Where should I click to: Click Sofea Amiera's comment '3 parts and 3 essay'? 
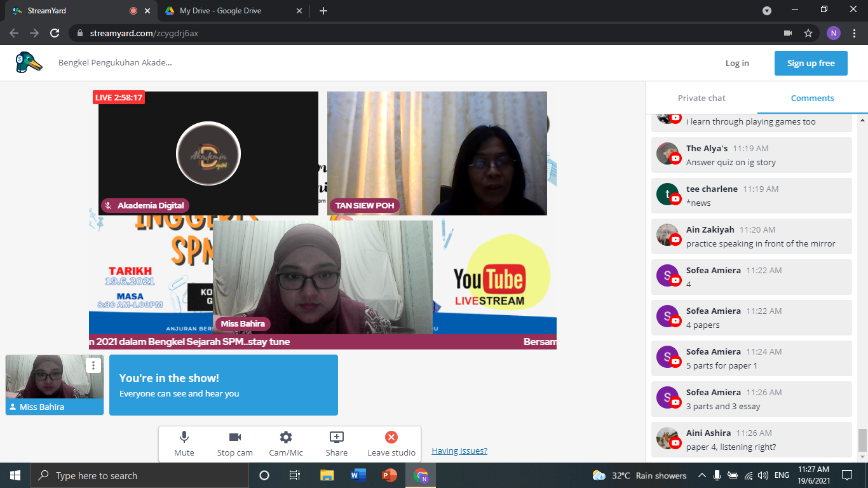(752, 399)
